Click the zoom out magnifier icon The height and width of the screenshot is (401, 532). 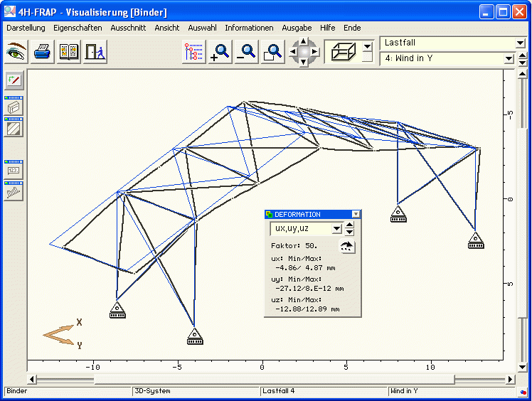[246, 52]
